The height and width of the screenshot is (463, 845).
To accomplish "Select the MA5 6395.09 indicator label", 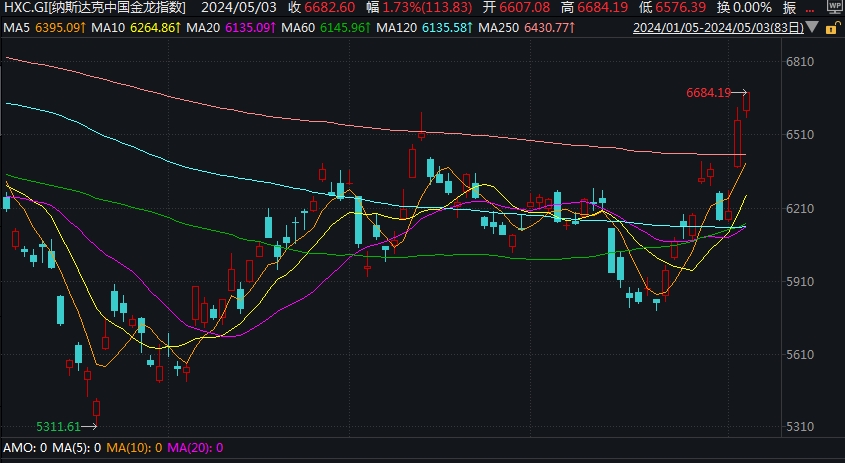I will 44,27.
